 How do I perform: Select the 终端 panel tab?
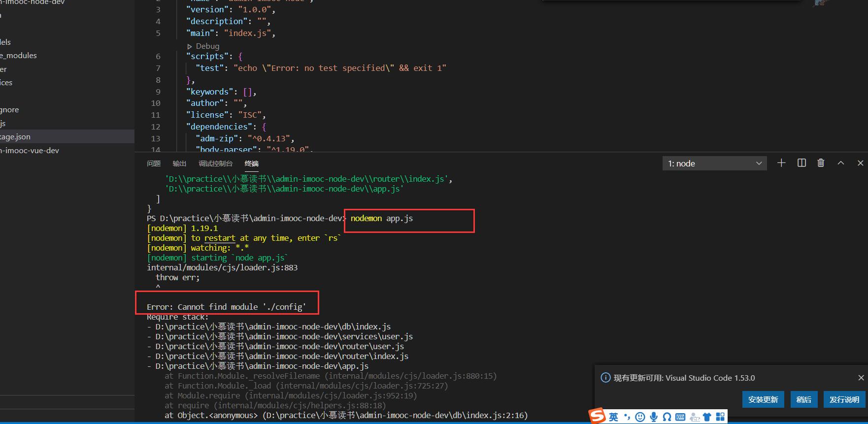tap(251, 163)
